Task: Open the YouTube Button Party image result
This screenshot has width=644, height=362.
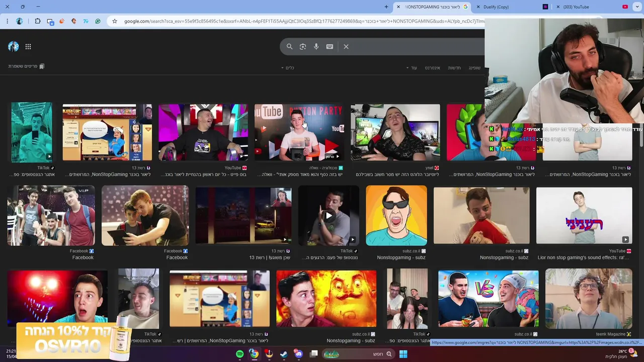Action: click(x=299, y=133)
